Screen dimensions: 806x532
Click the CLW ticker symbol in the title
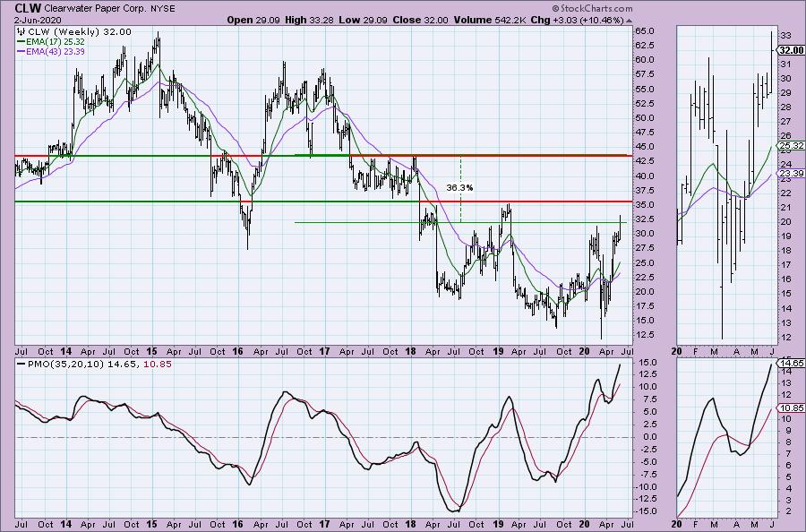tap(28, 8)
